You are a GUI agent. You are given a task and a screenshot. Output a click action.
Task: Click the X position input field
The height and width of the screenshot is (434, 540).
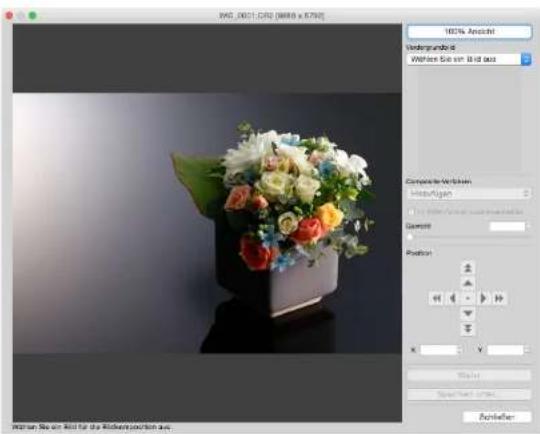(x=438, y=350)
